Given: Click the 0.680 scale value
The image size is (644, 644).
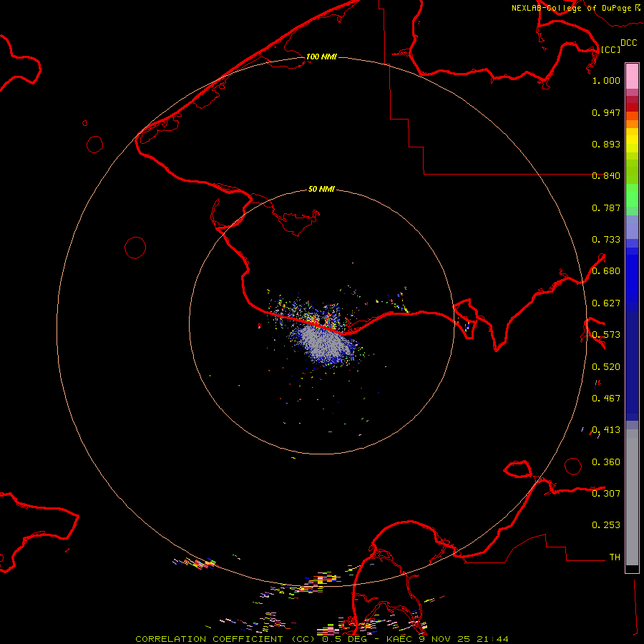Looking at the screenshot, I should (606, 271).
